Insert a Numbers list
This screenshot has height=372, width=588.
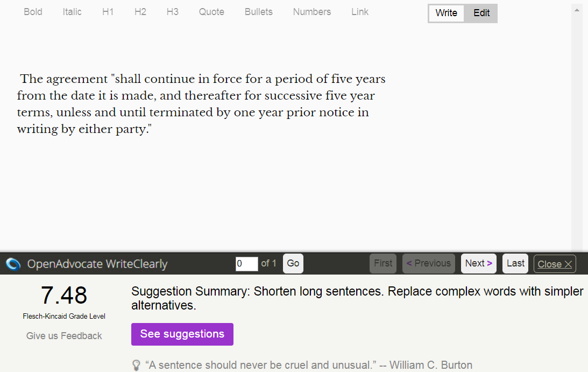coord(312,12)
